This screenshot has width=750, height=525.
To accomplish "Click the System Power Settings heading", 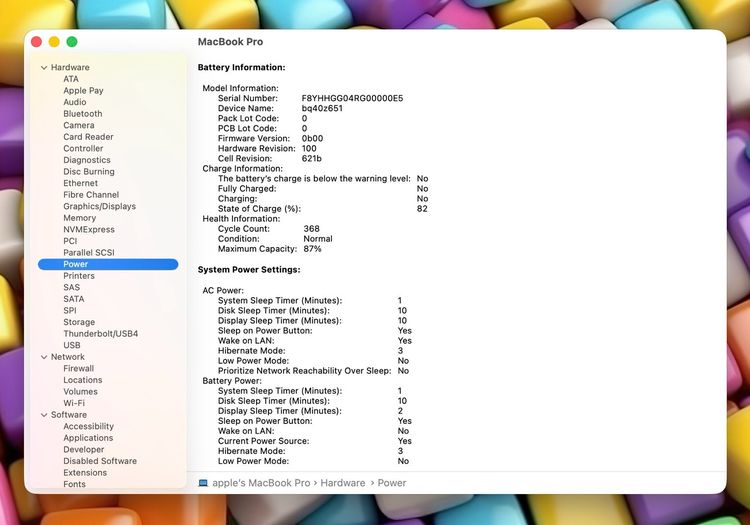I will [x=249, y=270].
